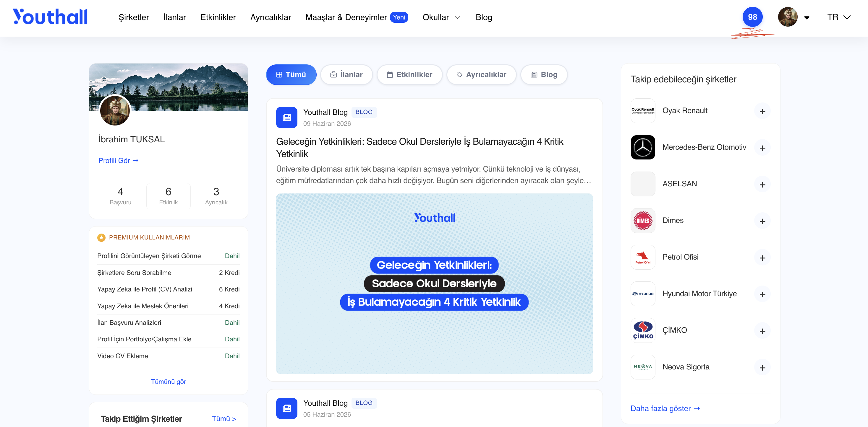Open the Geleceğin Yetkinlikleri blog post title

(420, 148)
